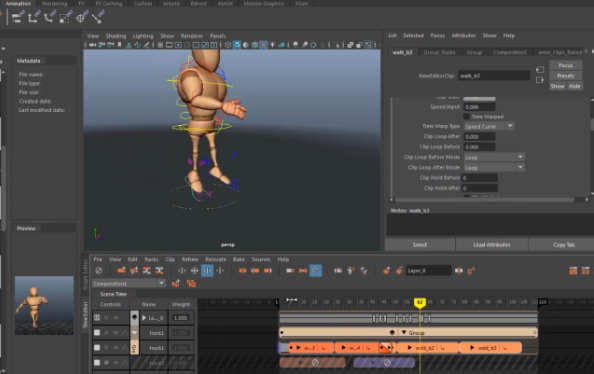The width and height of the screenshot is (594, 374).
Task: Click the Presets button
Action: coord(565,76)
